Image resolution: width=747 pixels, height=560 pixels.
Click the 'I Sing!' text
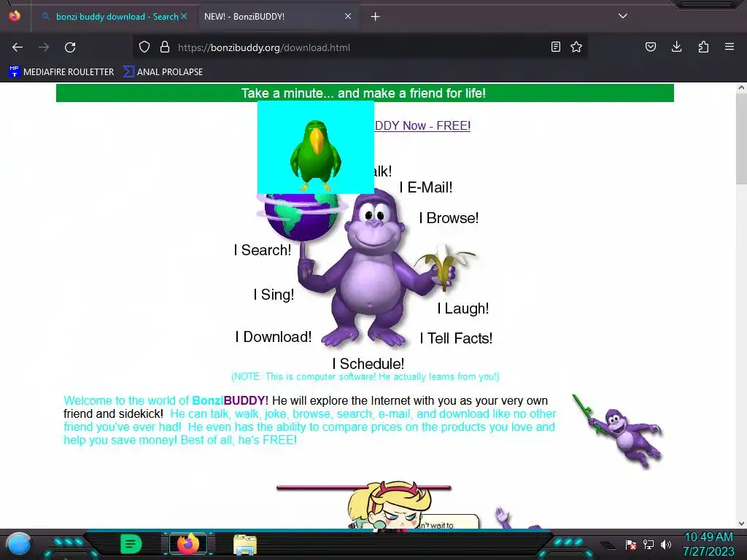pyautogui.click(x=274, y=295)
